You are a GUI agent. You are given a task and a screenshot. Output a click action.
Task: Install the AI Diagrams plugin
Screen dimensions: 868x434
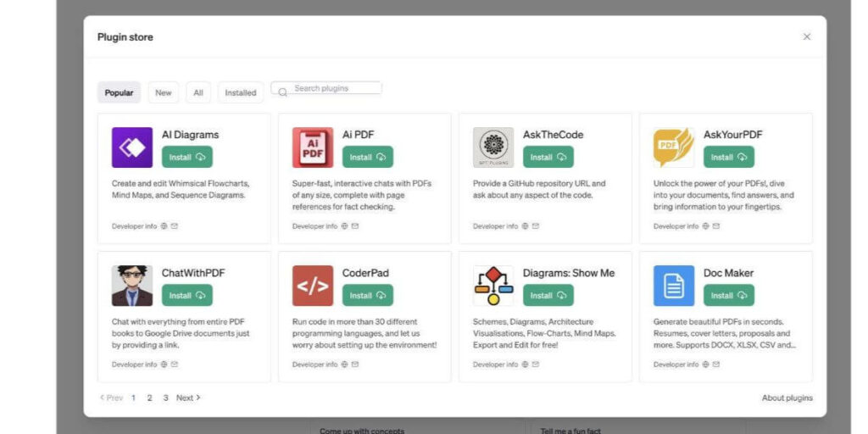click(x=187, y=157)
